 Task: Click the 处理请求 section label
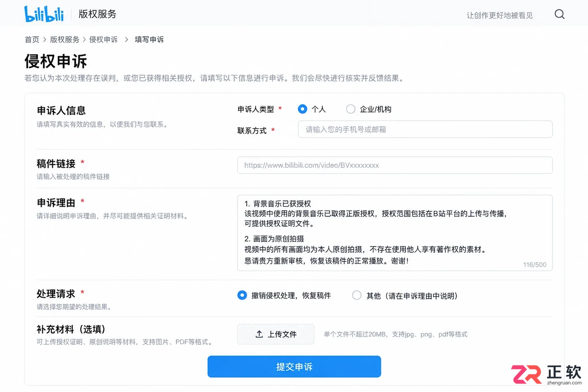56,294
